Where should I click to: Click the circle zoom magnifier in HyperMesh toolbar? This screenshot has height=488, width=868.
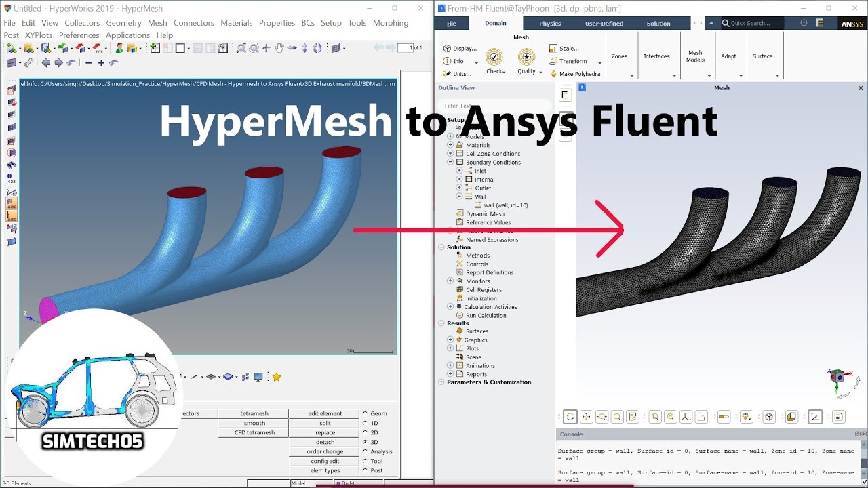[254, 48]
